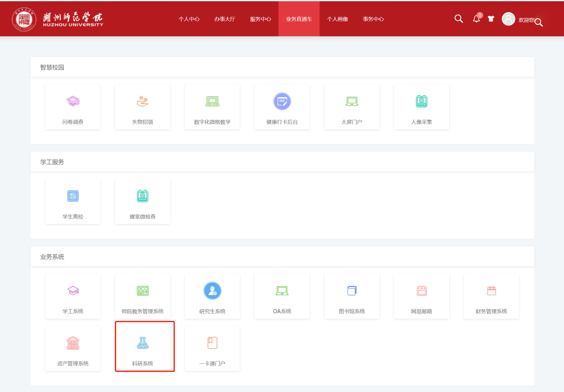Switch to 个人中心 navigation tab
This screenshot has height=392, width=564.
pyautogui.click(x=189, y=19)
